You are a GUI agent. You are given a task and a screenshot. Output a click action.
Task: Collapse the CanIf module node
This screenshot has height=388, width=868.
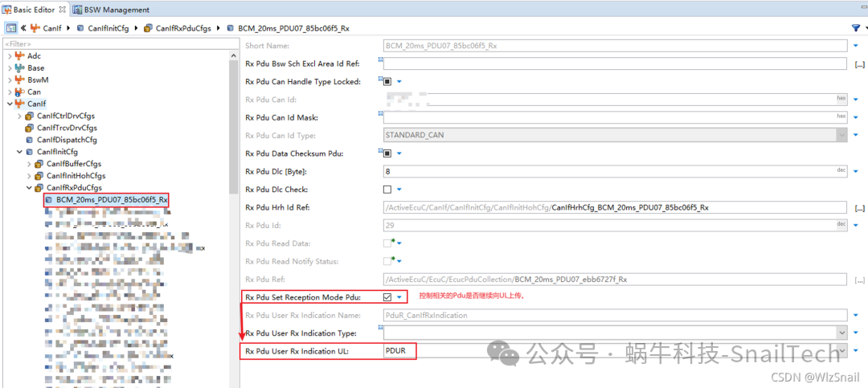[10, 104]
